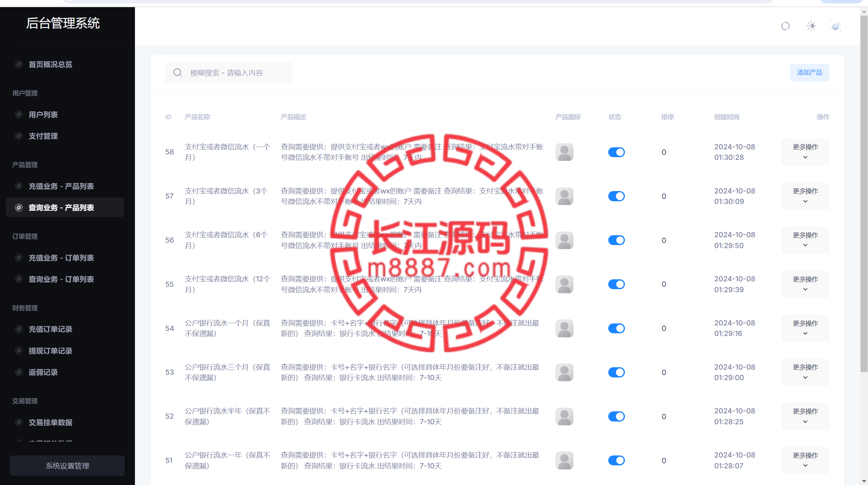Toggle status switch for product 56
The height and width of the screenshot is (485, 868).
tap(616, 240)
